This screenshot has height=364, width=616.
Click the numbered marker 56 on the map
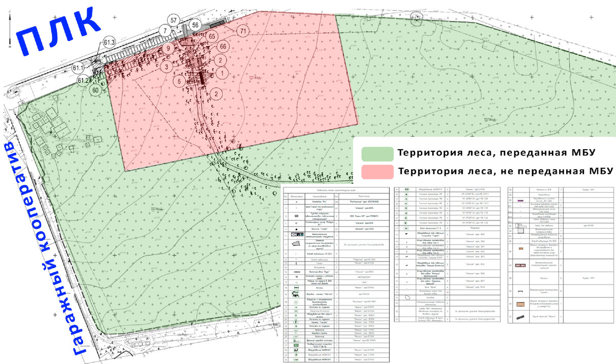tap(195, 25)
